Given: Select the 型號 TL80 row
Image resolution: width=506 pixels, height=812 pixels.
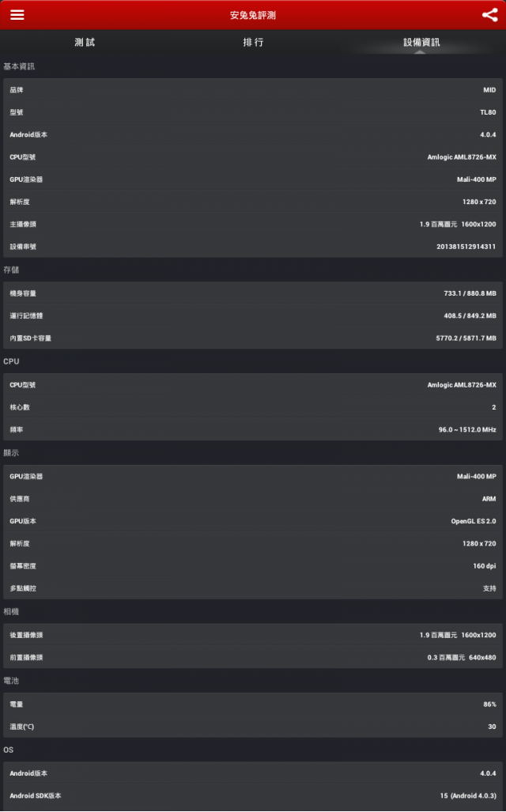Looking at the screenshot, I should [x=253, y=111].
